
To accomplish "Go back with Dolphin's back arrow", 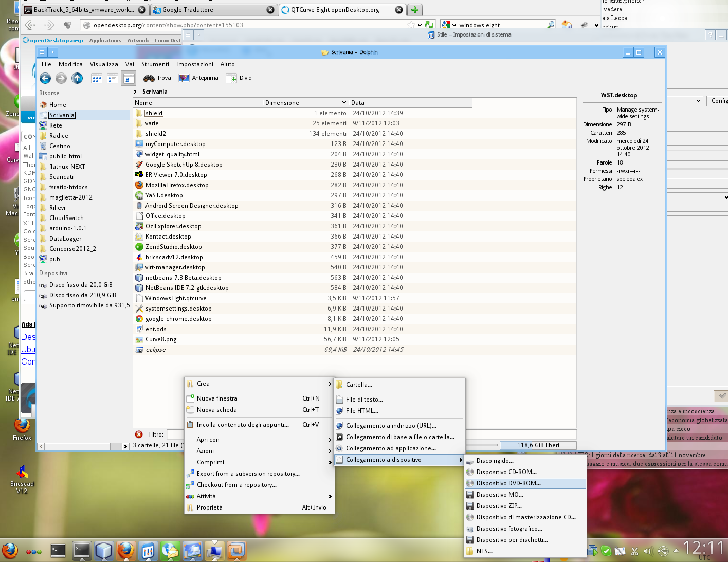I will (x=45, y=78).
